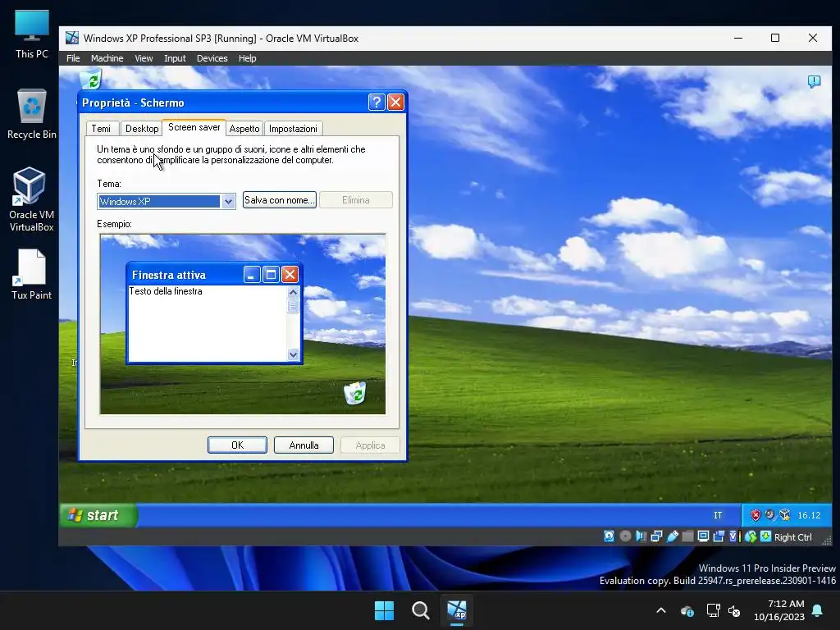Viewport: 840px width, 630px height.
Task: Click the Windows 11 clock and date
Action: pos(779,610)
